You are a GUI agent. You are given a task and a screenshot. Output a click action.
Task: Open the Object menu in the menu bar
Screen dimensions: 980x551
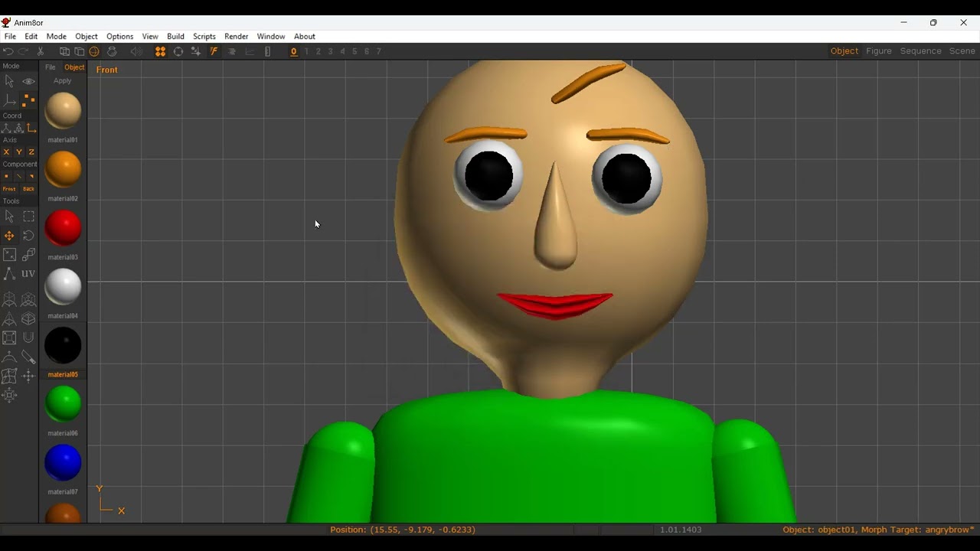(87, 36)
